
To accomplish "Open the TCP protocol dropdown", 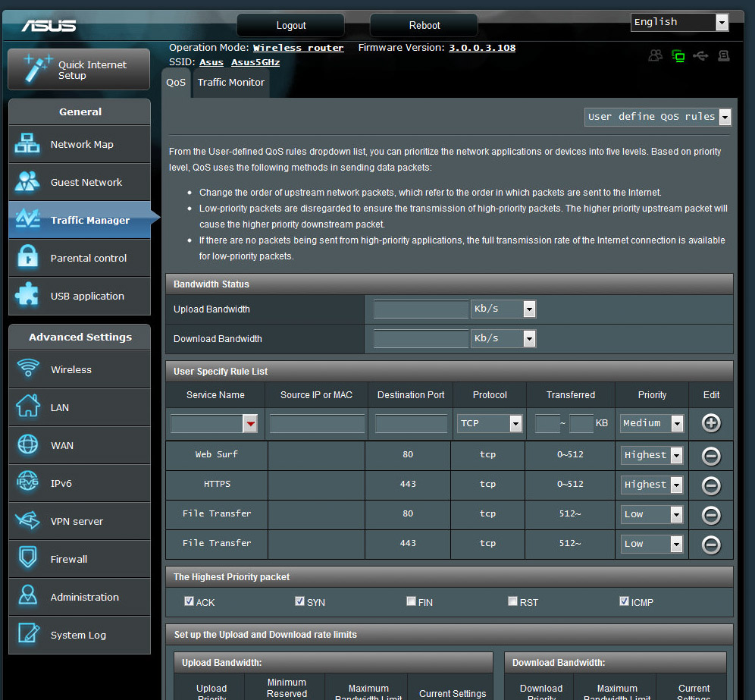I will click(x=489, y=423).
